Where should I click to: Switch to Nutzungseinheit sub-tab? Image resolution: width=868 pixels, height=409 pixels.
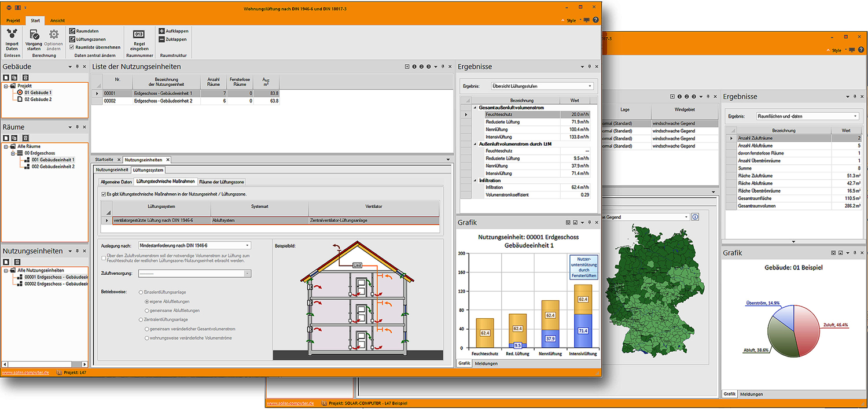[112, 170]
